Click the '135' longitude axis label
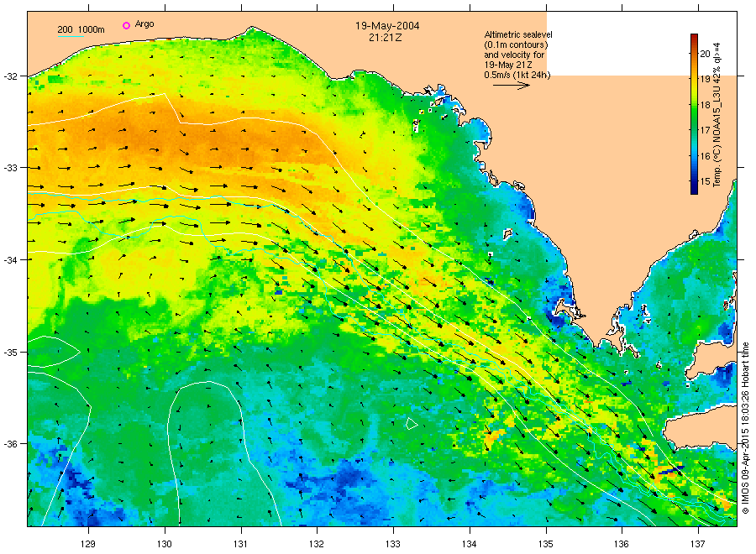756x554 pixels. [x=545, y=544]
